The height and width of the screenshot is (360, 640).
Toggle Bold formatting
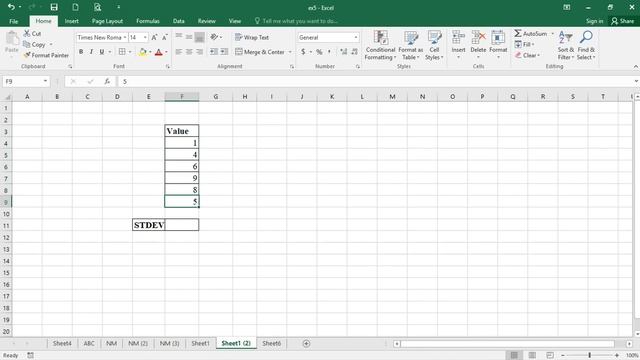click(81, 52)
